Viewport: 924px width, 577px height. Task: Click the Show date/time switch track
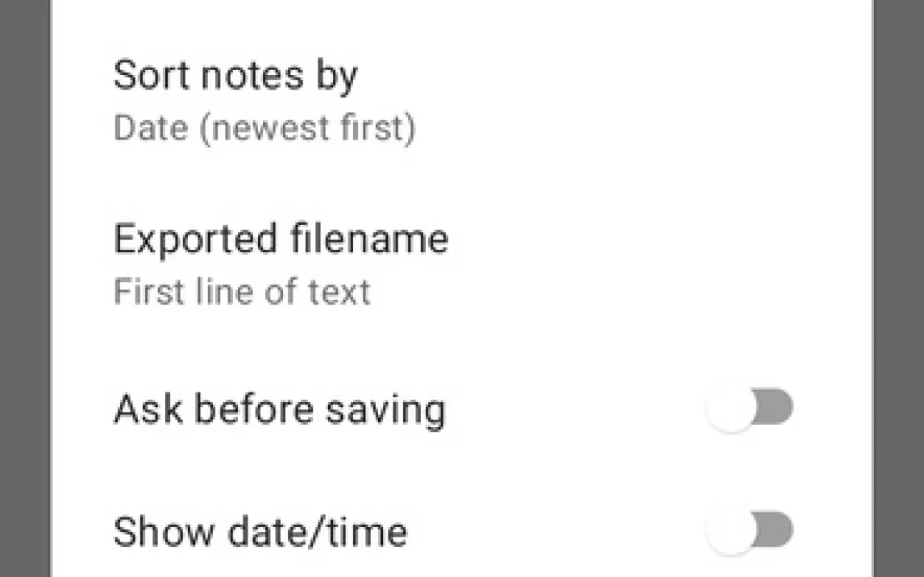tap(776, 531)
